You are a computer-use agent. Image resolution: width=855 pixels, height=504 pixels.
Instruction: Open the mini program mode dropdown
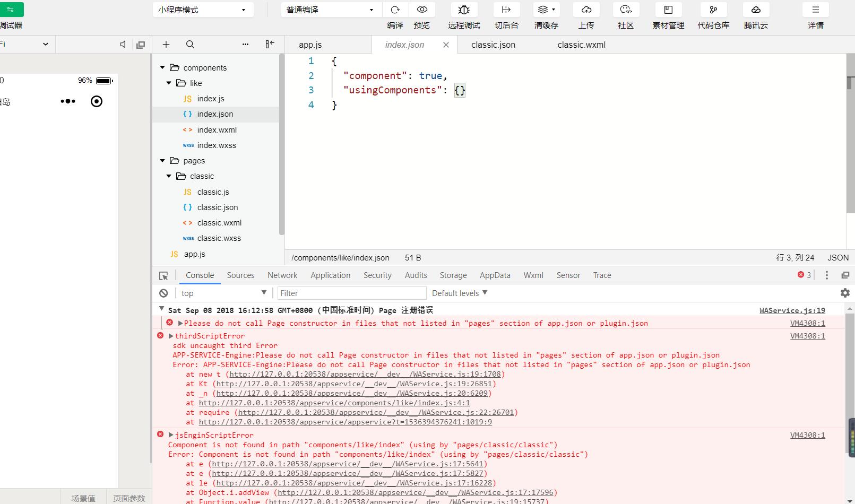(203, 10)
